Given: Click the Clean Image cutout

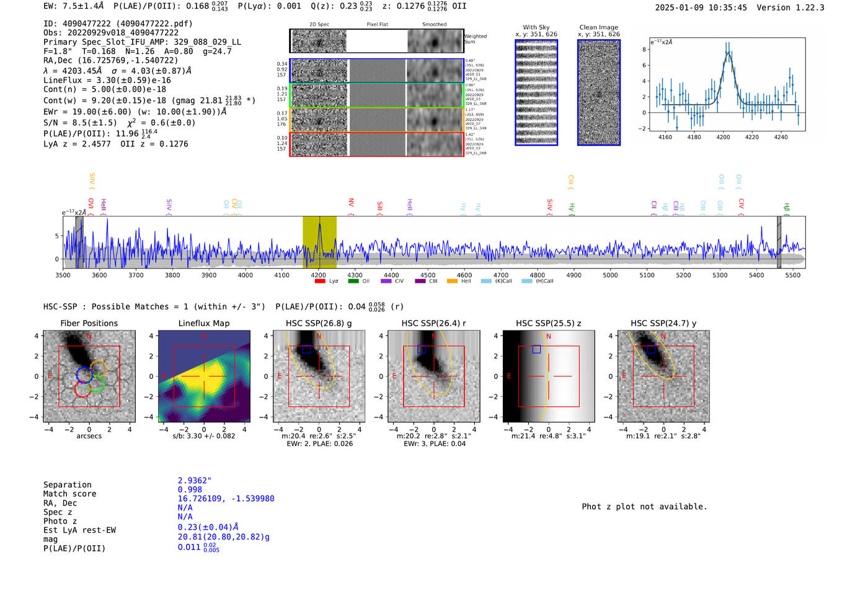Looking at the screenshot, I should tap(599, 92).
